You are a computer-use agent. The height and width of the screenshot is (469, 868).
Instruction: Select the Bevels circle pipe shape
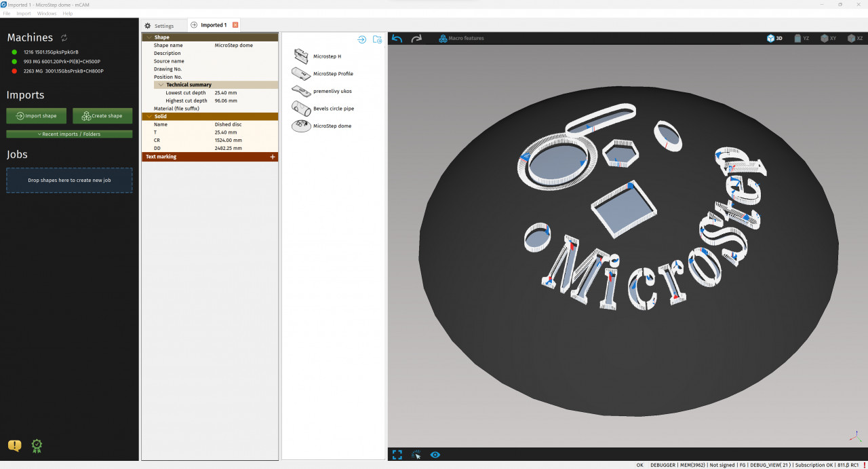click(x=323, y=109)
